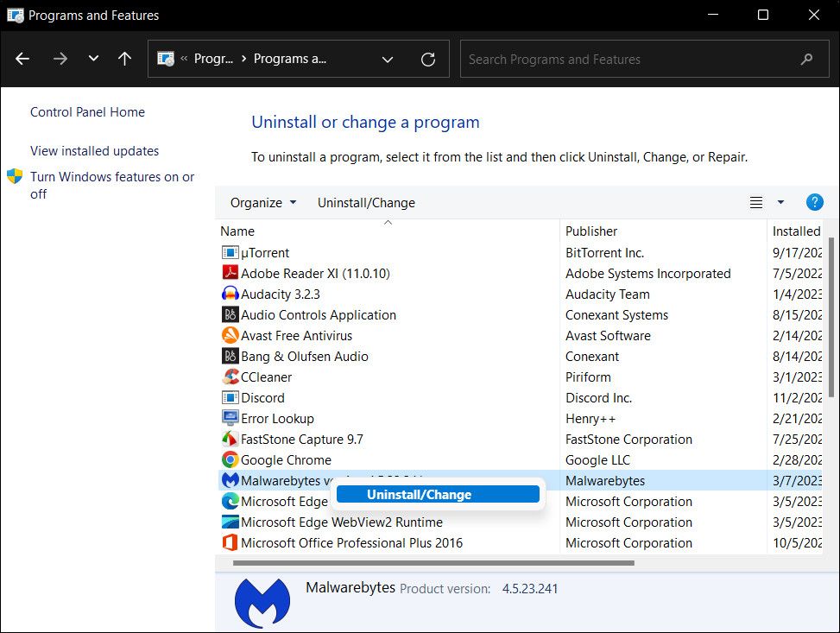The height and width of the screenshot is (633, 840).
Task: Open the View installed updates link
Action: [x=94, y=150]
